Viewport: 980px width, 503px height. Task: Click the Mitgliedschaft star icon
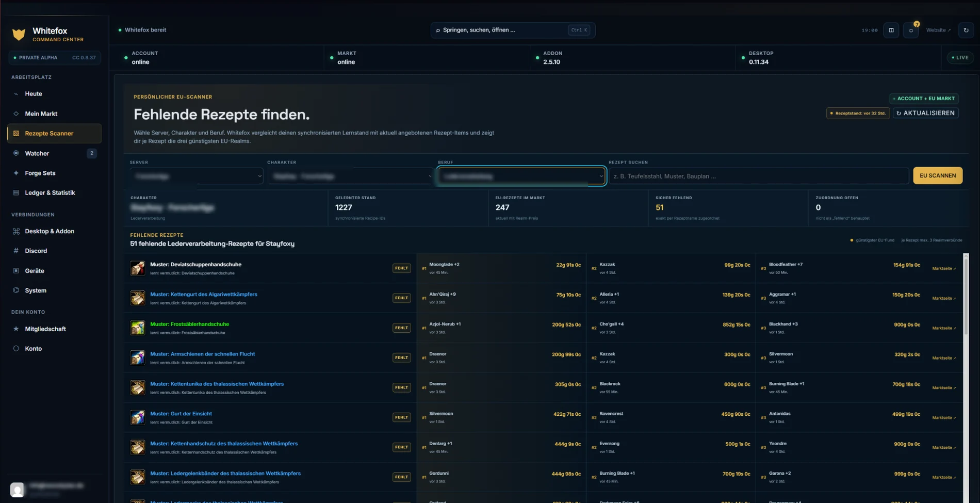(x=16, y=329)
